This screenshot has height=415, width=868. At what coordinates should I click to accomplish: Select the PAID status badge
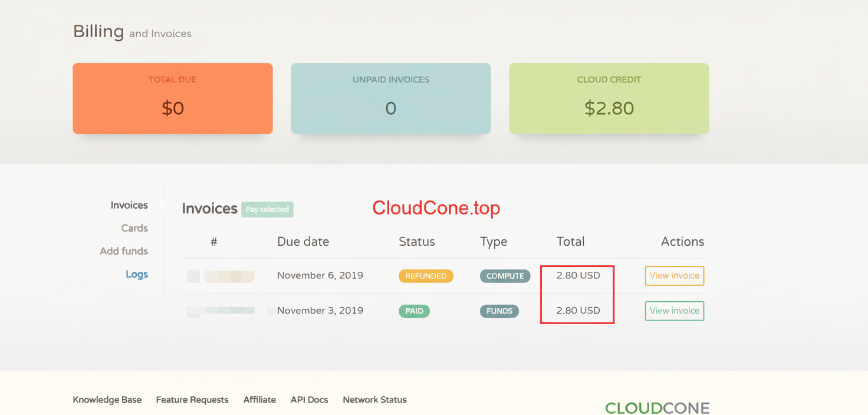point(414,311)
